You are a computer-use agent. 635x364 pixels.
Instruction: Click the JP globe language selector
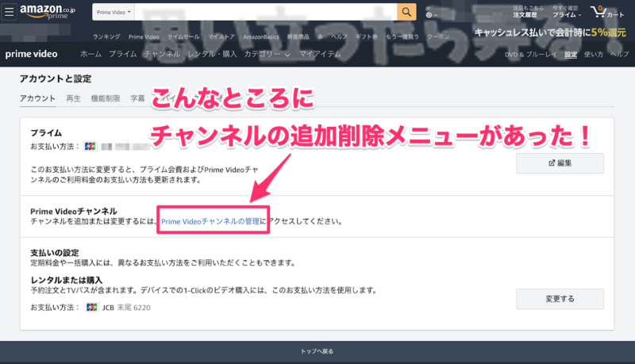(431, 13)
